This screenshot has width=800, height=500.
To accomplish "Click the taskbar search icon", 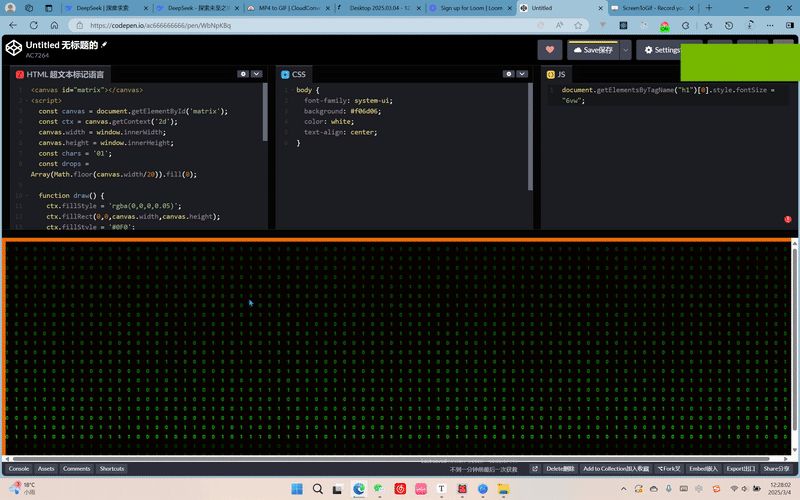I will [318, 489].
